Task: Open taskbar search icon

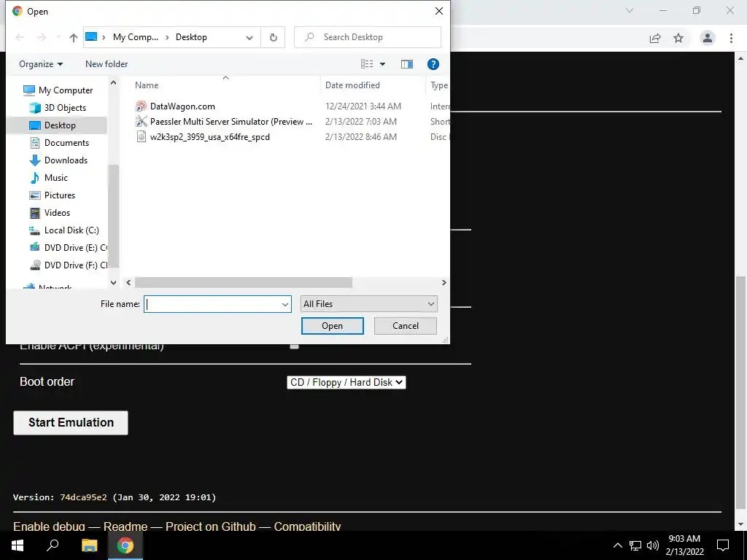Action: pos(53,545)
